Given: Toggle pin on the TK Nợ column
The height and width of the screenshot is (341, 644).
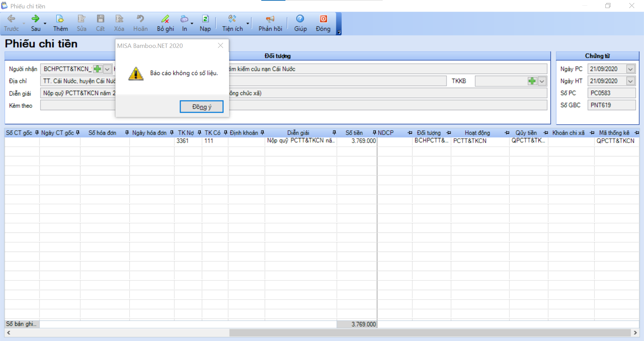Looking at the screenshot, I should [200, 133].
